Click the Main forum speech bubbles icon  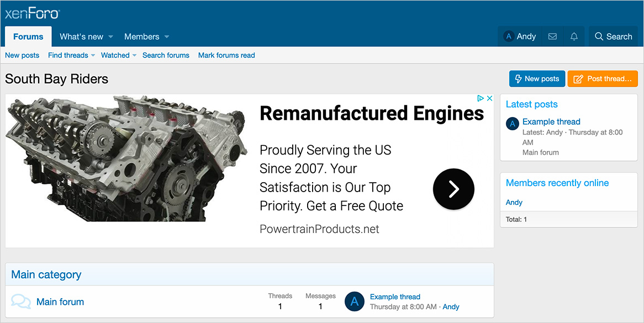21,301
